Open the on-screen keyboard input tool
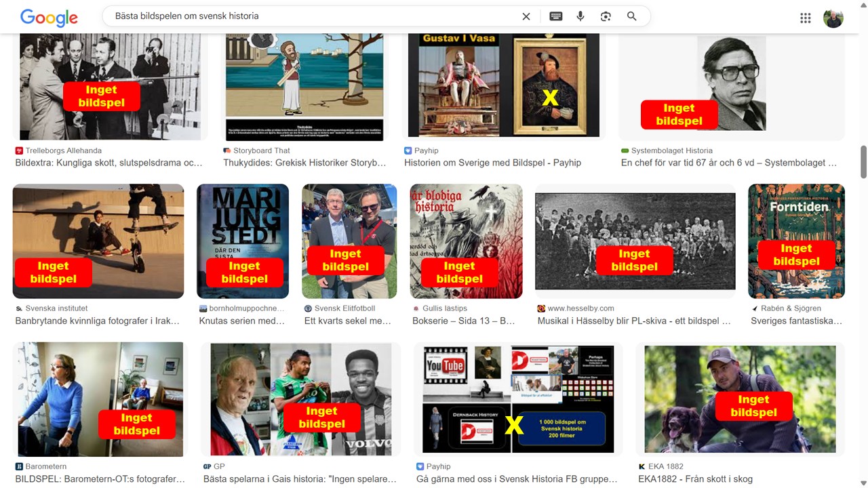Screen dimensions: 868x488 [x=556, y=16]
